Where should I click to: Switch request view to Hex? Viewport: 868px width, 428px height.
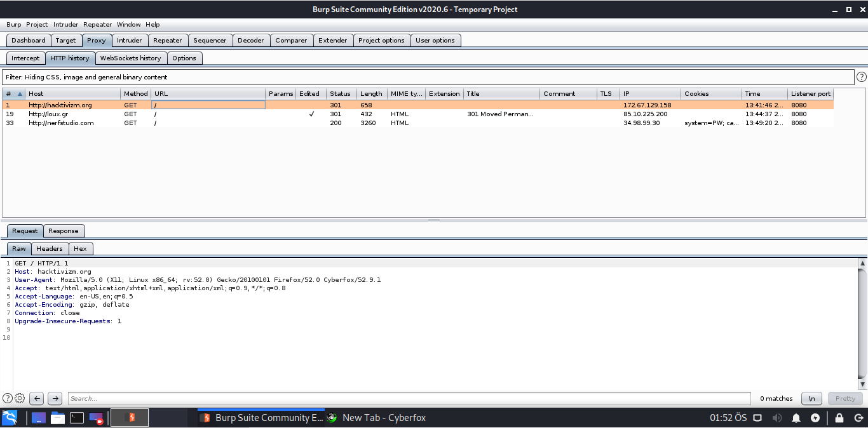point(80,248)
